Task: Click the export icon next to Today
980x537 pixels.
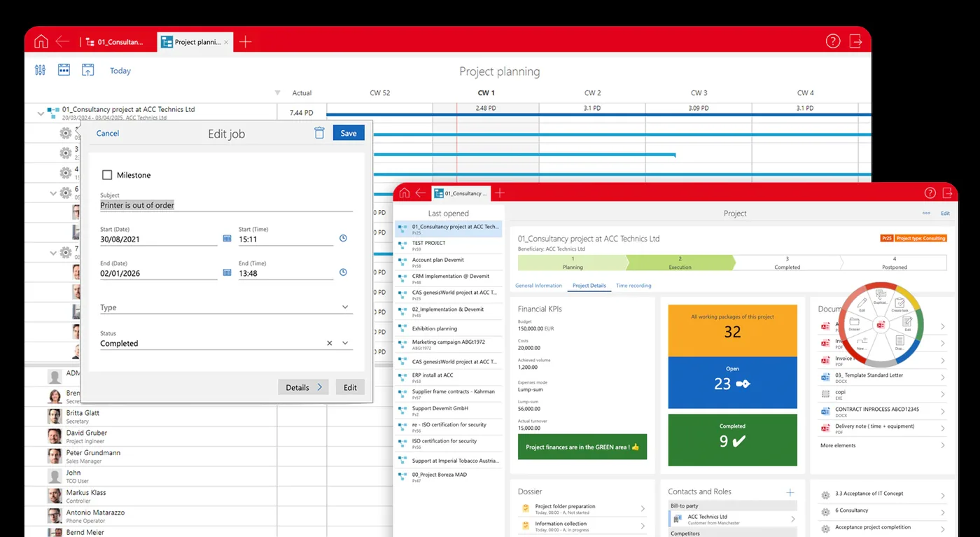Action: click(x=87, y=70)
